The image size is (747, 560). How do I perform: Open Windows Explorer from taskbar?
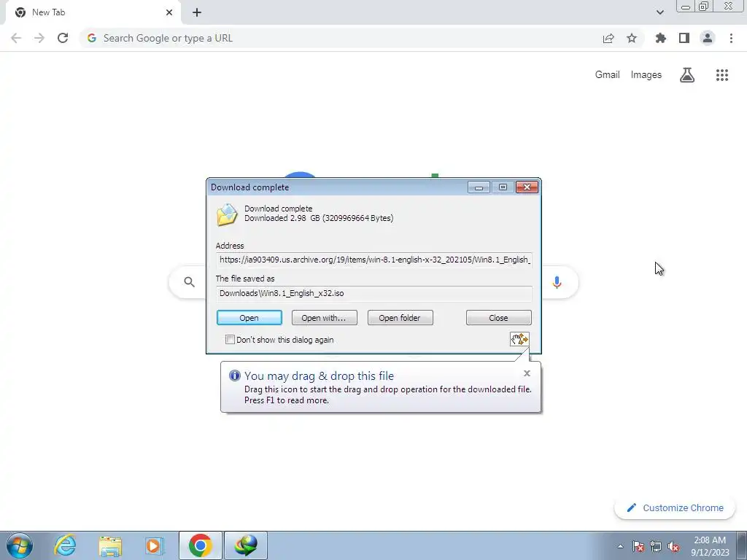point(110,546)
